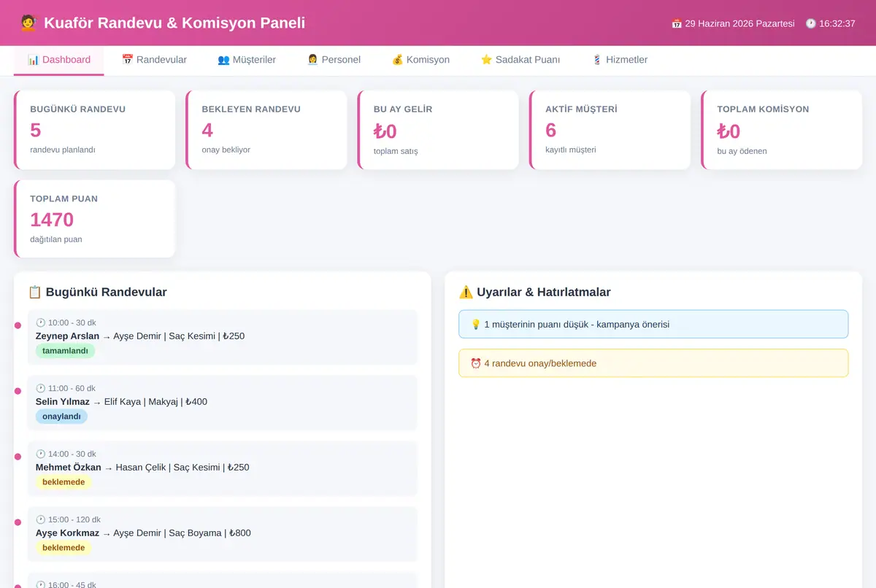The image size is (876, 588).
Task: Click the Toplam Puan stat card
Action: tap(95, 219)
